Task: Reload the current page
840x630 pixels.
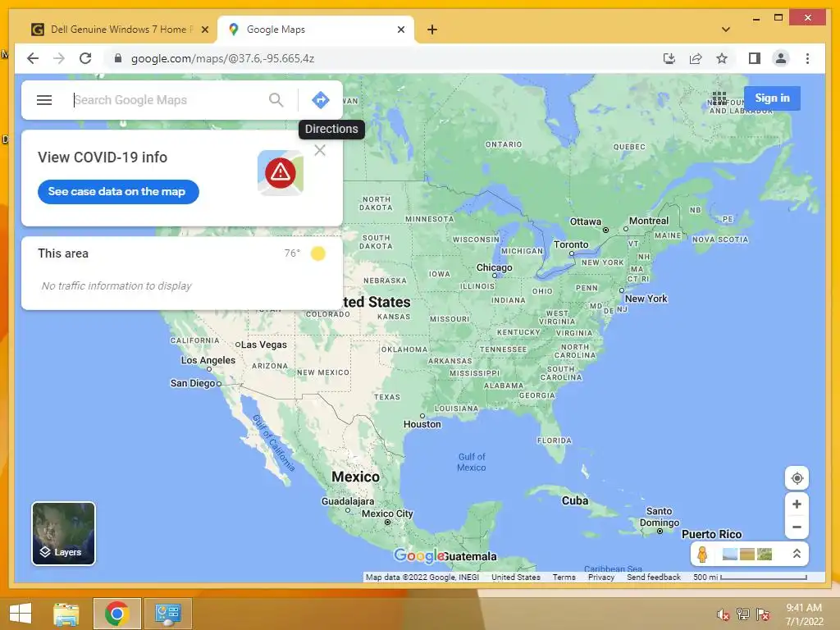Action: (85, 58)
